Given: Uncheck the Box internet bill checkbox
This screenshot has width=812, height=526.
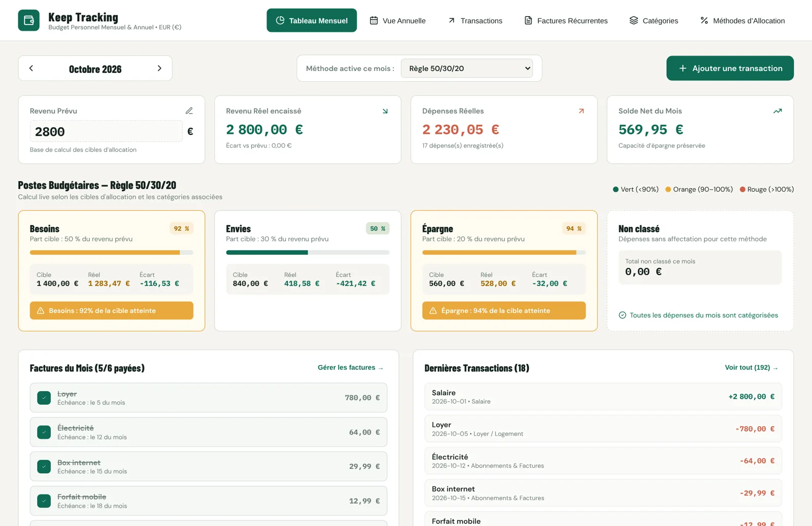Looking at the screenshot, I should (x=44, y=466).
